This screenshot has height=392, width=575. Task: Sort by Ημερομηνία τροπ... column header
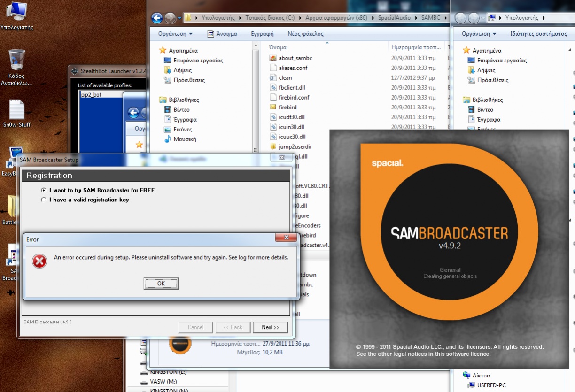click(417, 47)
